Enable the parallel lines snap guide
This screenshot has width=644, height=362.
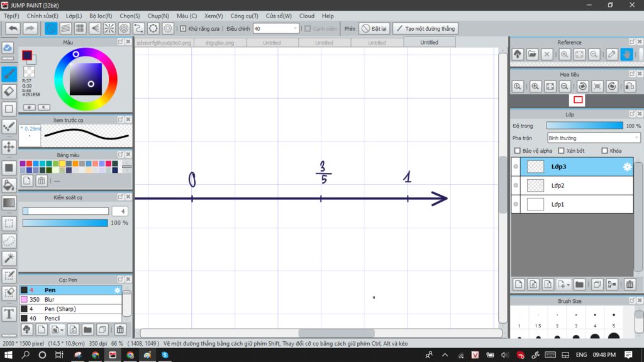(65, 28)
